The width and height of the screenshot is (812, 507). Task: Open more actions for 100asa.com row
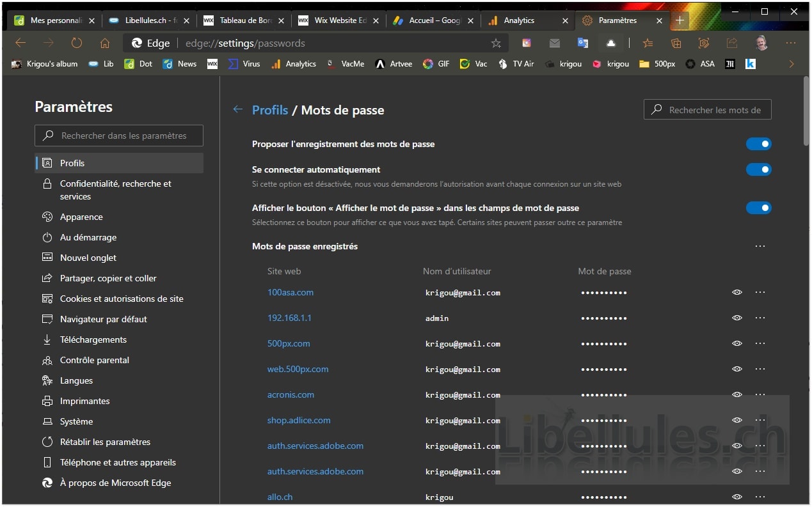pos(760,292)
